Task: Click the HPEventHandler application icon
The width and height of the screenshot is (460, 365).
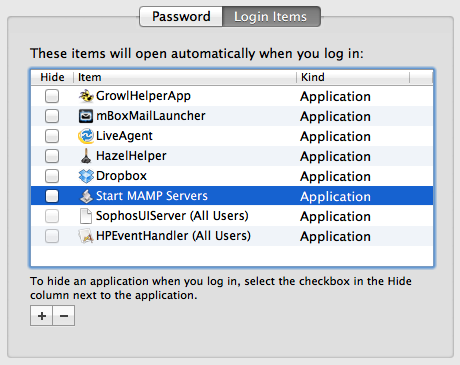Action: [x=86, y=236]
